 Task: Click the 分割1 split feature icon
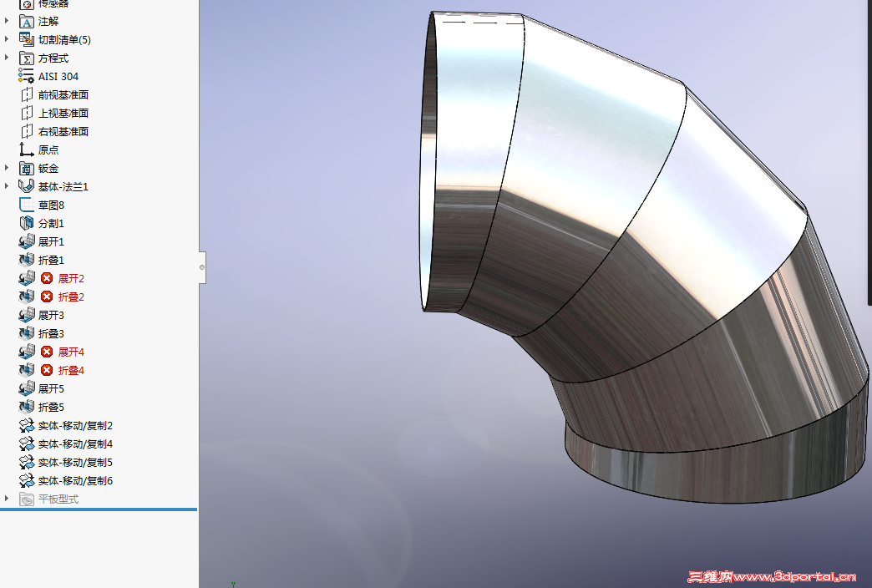[26, 223]
